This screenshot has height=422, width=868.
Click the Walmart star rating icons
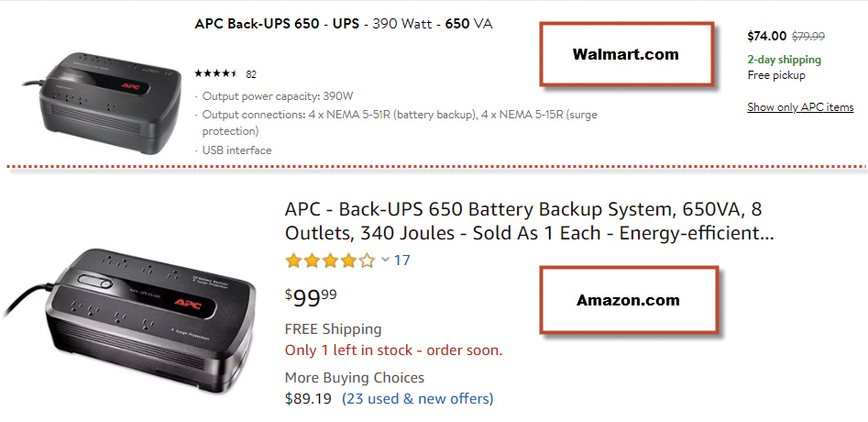pyautogui.click(x=216, y=73)
